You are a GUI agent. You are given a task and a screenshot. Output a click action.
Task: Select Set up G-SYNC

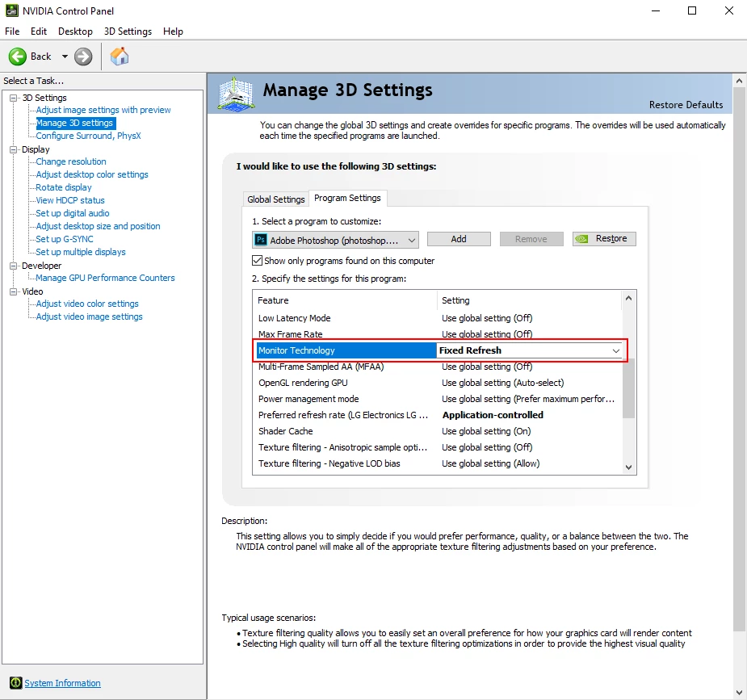(65, 238)
